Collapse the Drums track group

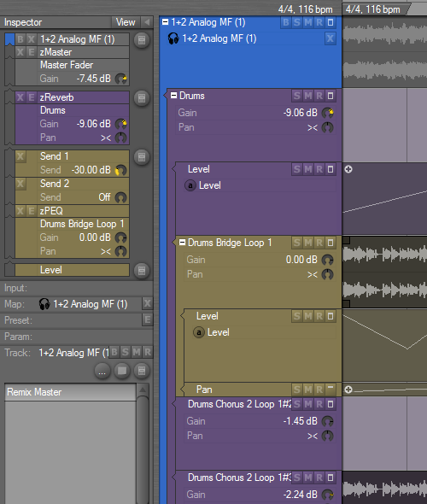point(174,96)
